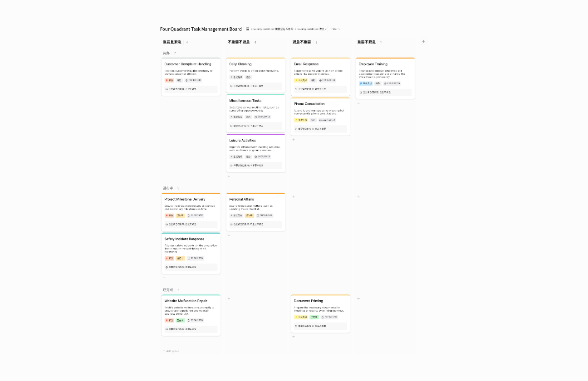Collapse the 已完成 group row
Viewport: 588px width, 381px height.
(168, 290)
